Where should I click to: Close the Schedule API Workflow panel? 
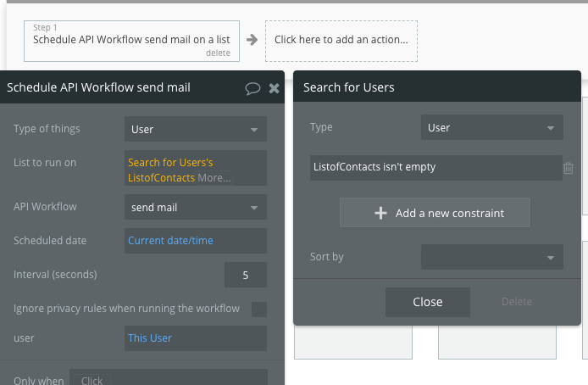[274, 87]
